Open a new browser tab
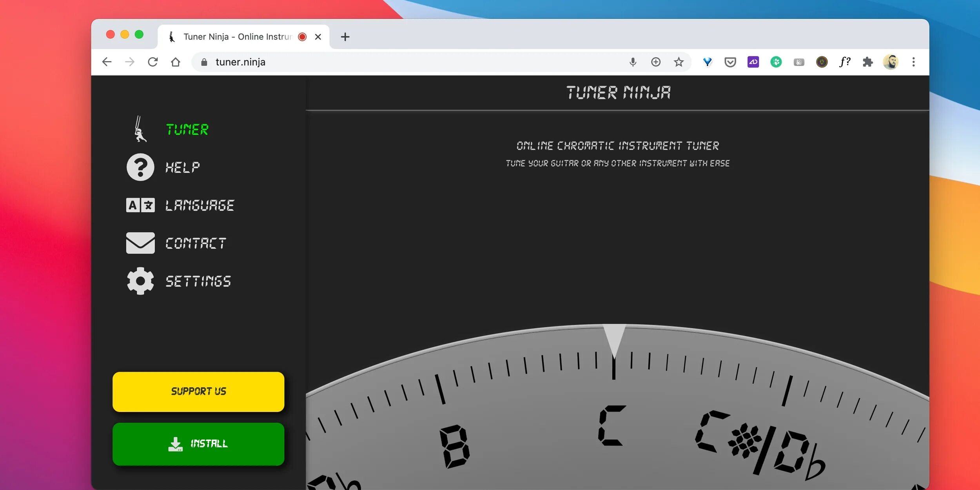Viewport: 980px width, 490px height. (x=345, y=37)
